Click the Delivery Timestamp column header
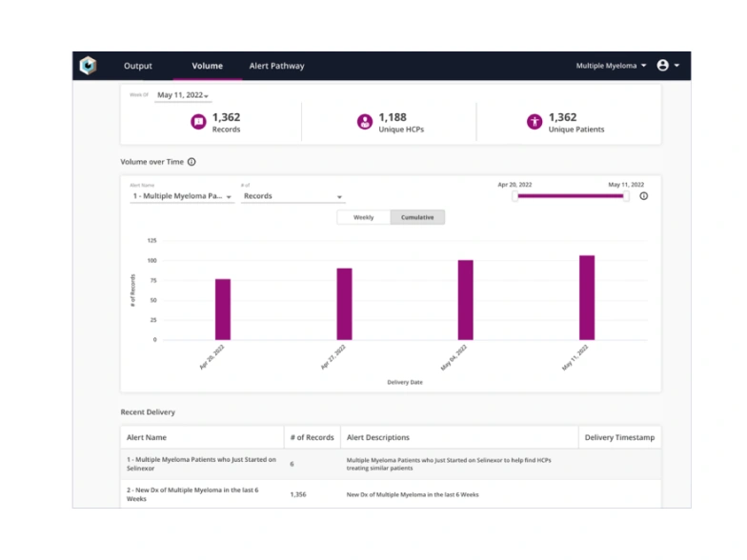 (619, 437)
